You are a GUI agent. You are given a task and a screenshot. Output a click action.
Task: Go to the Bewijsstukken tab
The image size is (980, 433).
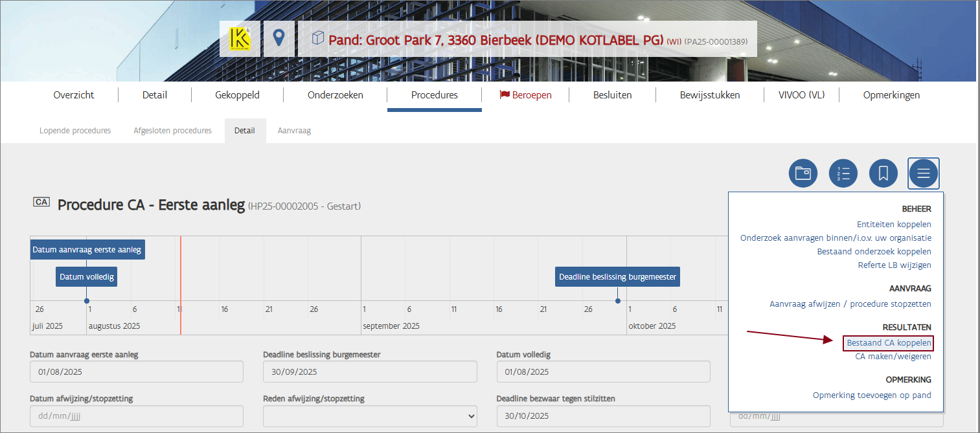pos(709,95)
